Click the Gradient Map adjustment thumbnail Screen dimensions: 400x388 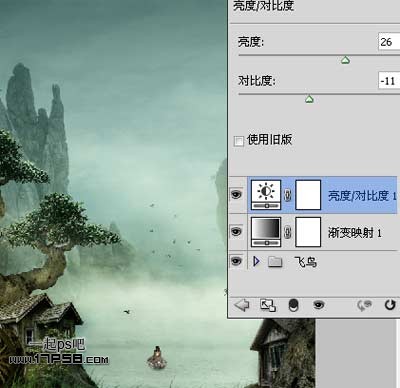tap(266, 232)
